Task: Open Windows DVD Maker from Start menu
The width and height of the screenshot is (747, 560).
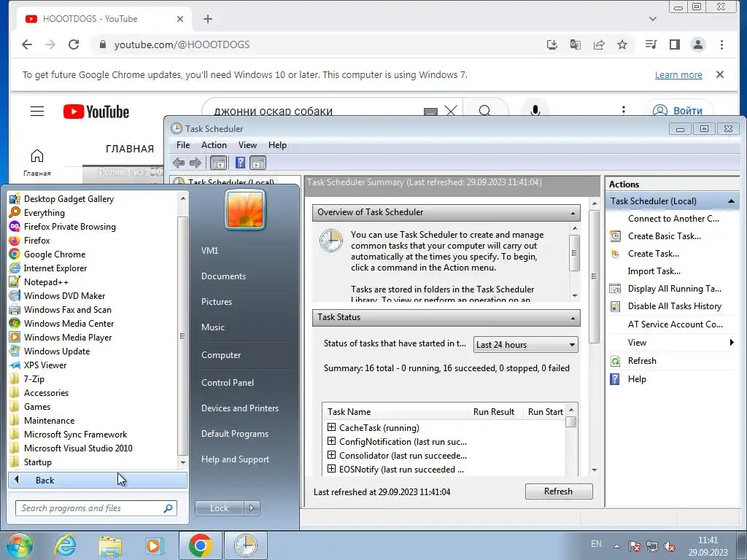Action: click(x=64, y=296)
